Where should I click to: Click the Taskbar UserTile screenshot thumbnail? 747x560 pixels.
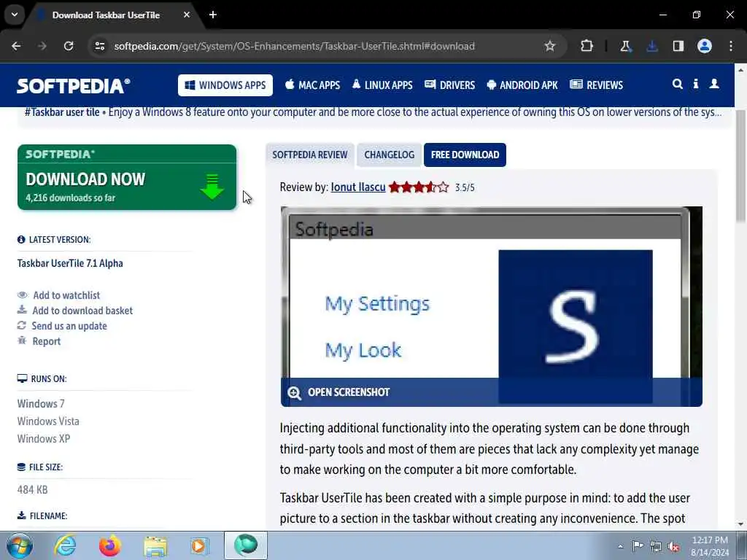[x=491, y=306]
